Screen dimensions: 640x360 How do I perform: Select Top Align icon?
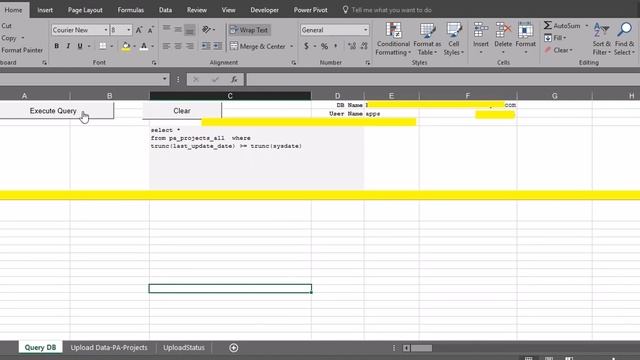[167, 29]
